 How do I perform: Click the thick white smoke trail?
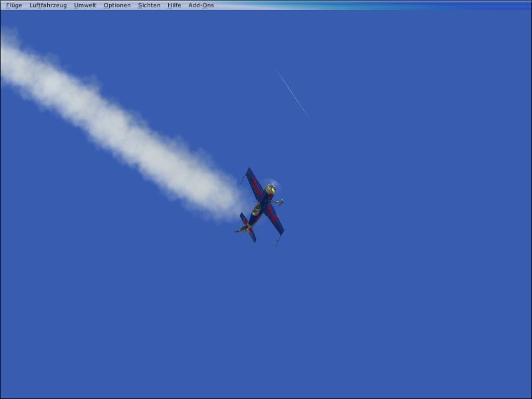tap(120, 126)
